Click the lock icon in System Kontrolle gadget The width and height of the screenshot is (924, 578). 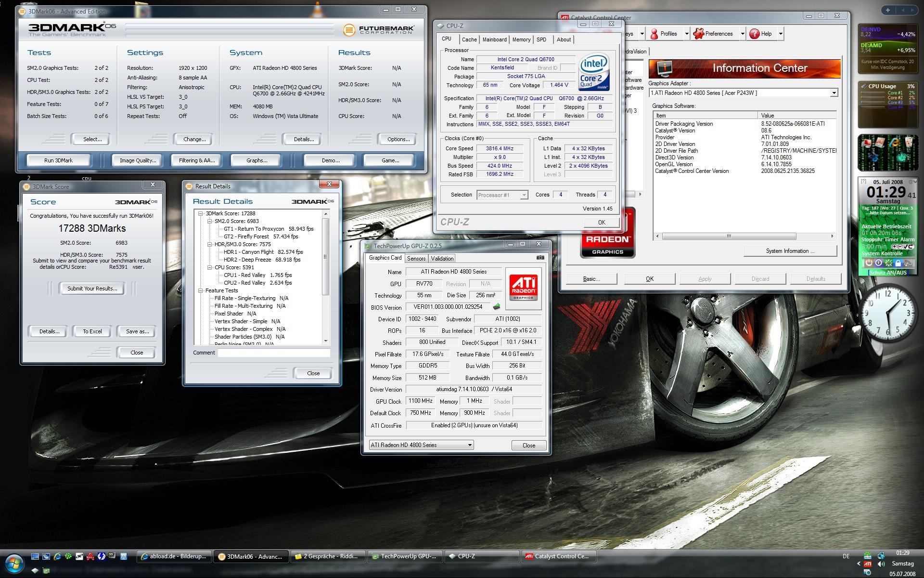pos(898,263)
